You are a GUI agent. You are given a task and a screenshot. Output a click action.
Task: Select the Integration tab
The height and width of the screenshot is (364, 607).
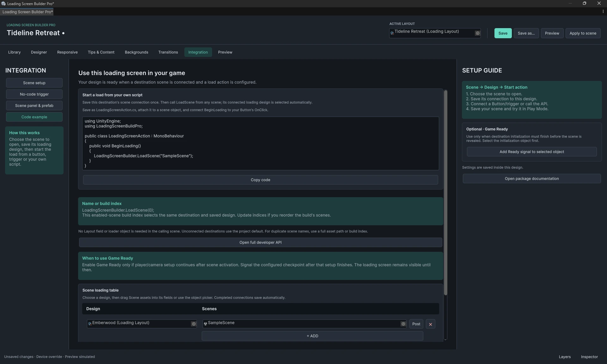[198, 52]
